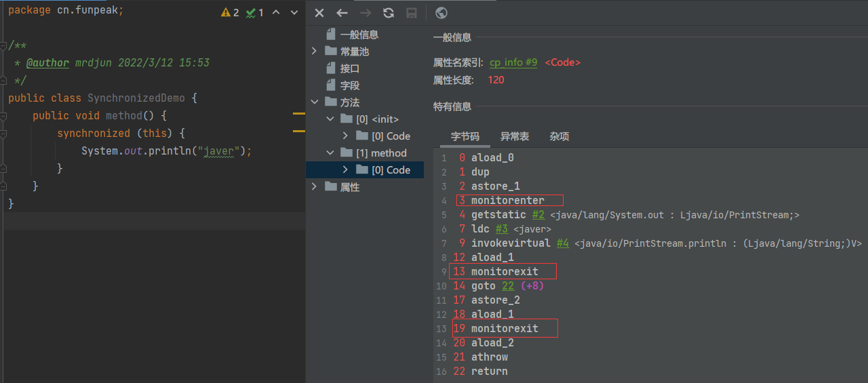Screen dimensions: 868x383
Task: Select the 字段 tree node
Action: tap(350, 85)
